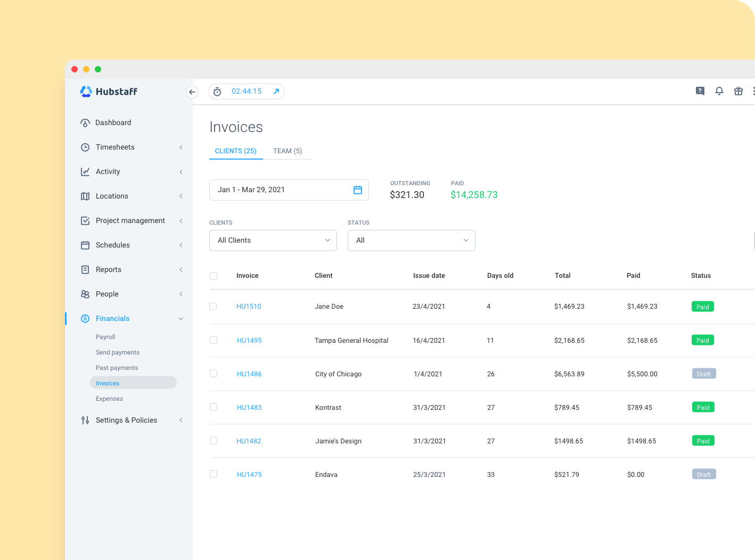Open invoice link HU1475
This screenshot has width=755, height=560.
[249, 475]
